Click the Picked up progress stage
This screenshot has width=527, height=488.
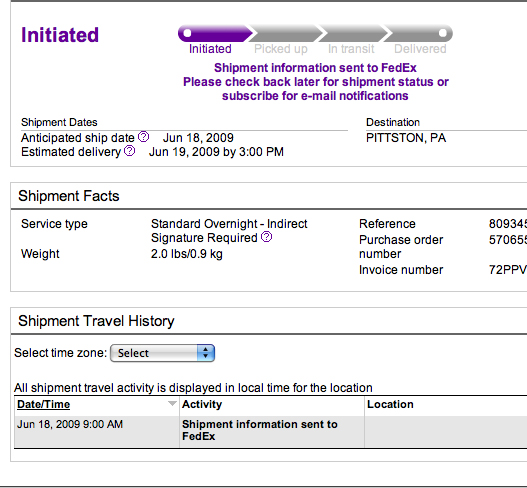[281, 49]
